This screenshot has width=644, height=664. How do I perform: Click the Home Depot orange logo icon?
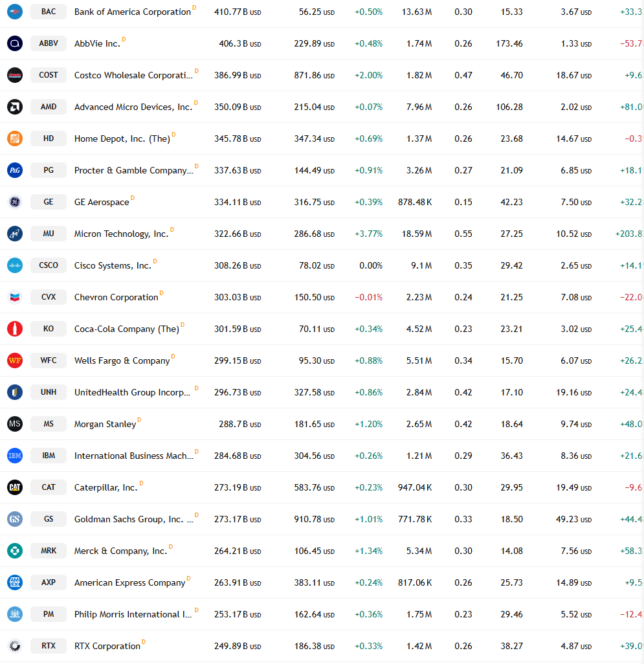[x=15, y=138]
